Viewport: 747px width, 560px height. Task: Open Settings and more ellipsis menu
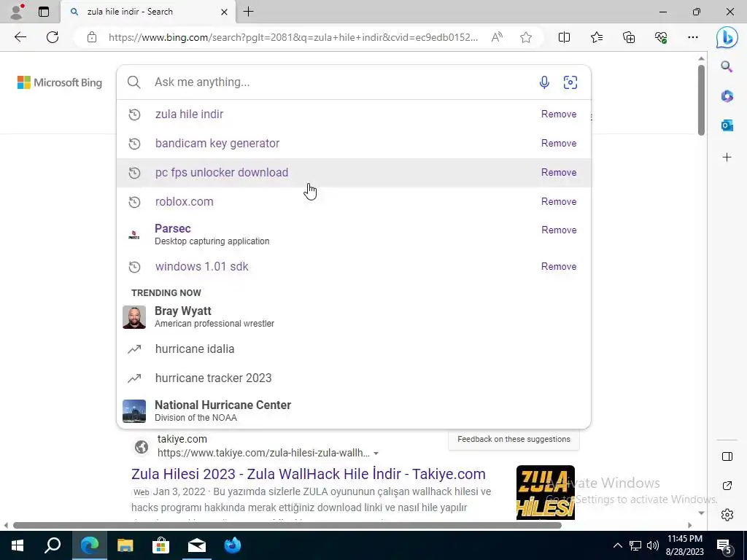693,37
